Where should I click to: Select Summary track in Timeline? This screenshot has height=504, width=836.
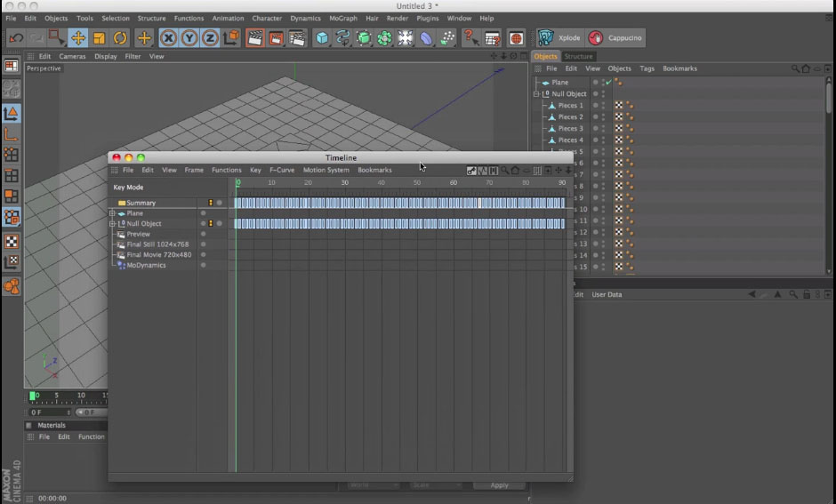tap(141, 203)
